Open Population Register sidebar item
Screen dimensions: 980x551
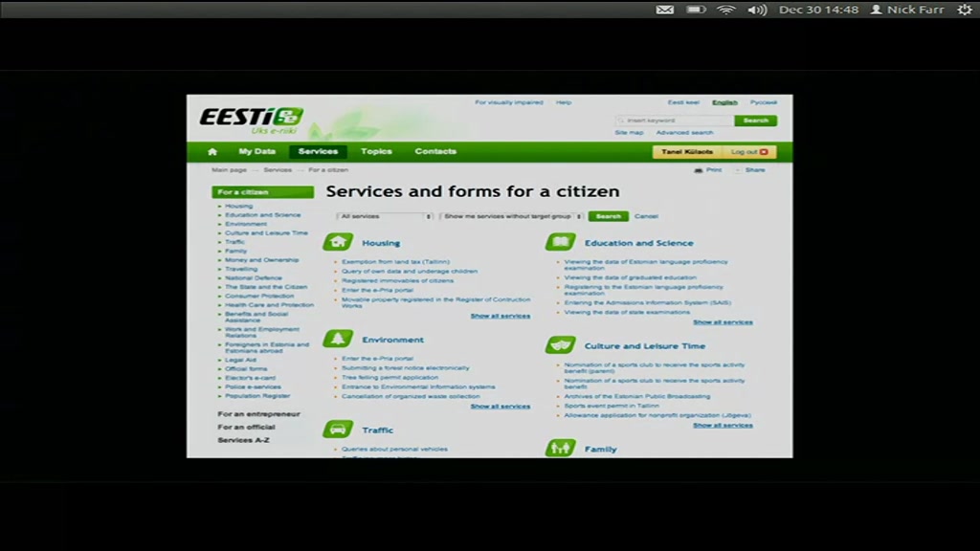click(257, 396)
